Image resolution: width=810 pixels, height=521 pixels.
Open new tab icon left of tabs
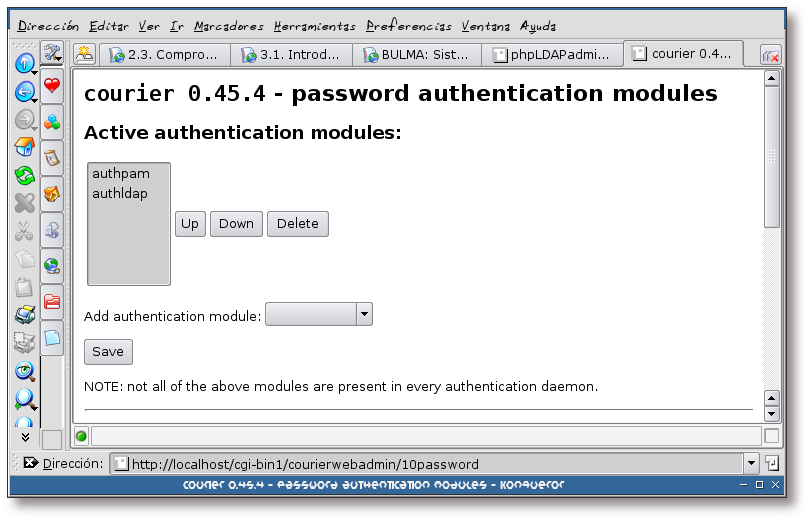(85, 55)
